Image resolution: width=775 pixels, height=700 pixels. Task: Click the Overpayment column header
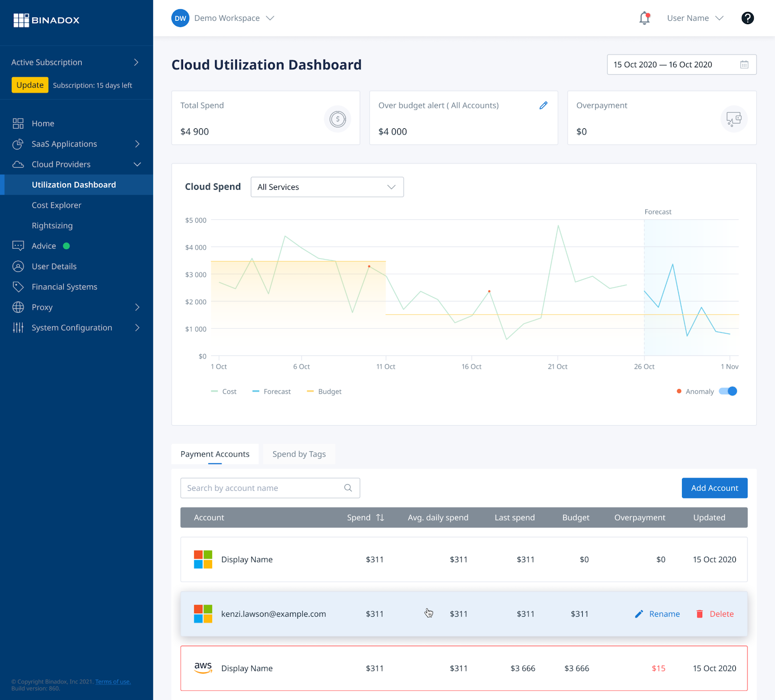click(639, 517)
